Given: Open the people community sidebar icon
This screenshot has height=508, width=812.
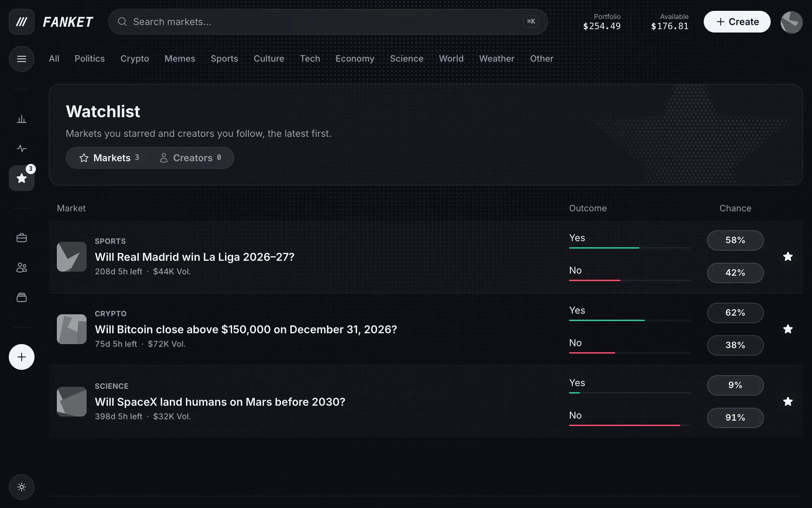Looking at the screenshot, I should 22,268.
